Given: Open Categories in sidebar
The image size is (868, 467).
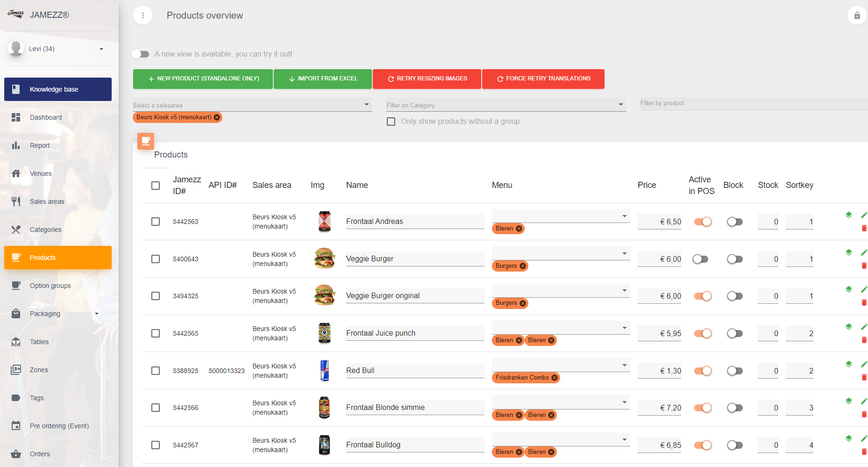Looking at the screenshot, I should pyautogui.click(x=58, y=230).
